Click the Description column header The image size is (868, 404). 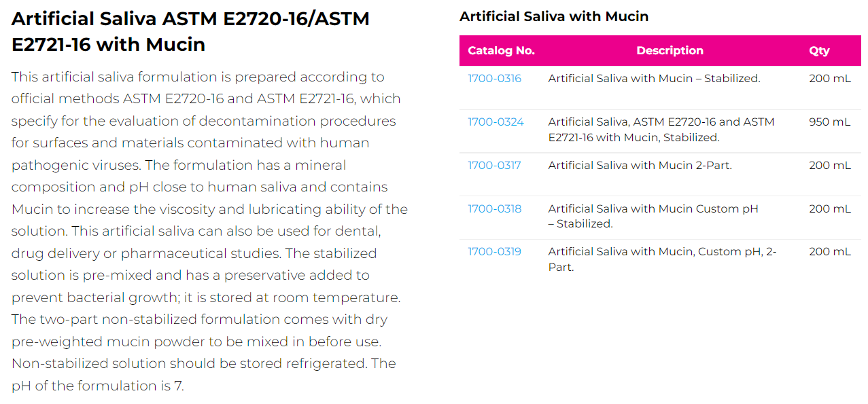(670, 51)
